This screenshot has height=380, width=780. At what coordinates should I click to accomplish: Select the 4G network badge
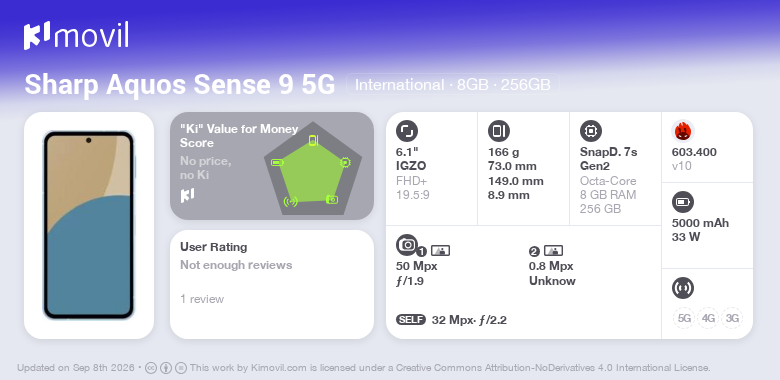[708, 318]
